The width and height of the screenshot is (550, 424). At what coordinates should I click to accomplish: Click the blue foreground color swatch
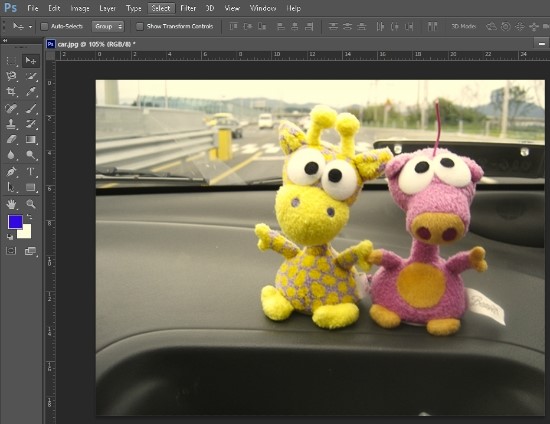click(x=15, y=222)
